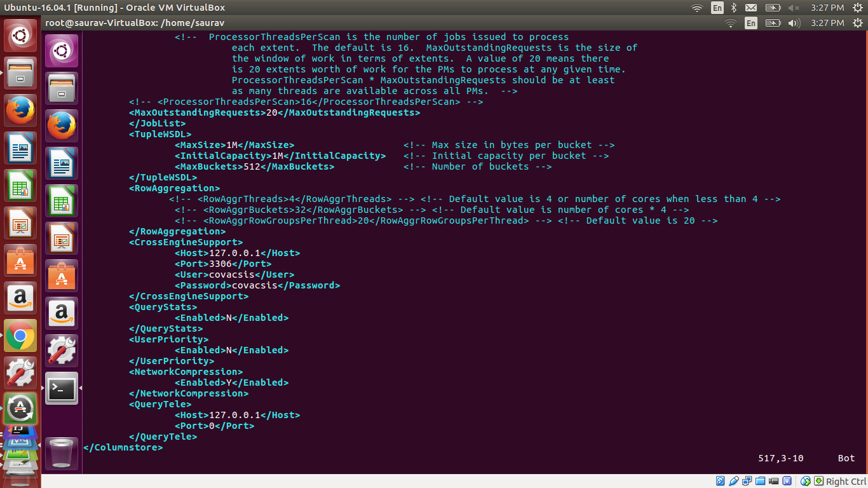Open the host mail messaging menu
Viewport: 868px width, 488px height.
751,8
